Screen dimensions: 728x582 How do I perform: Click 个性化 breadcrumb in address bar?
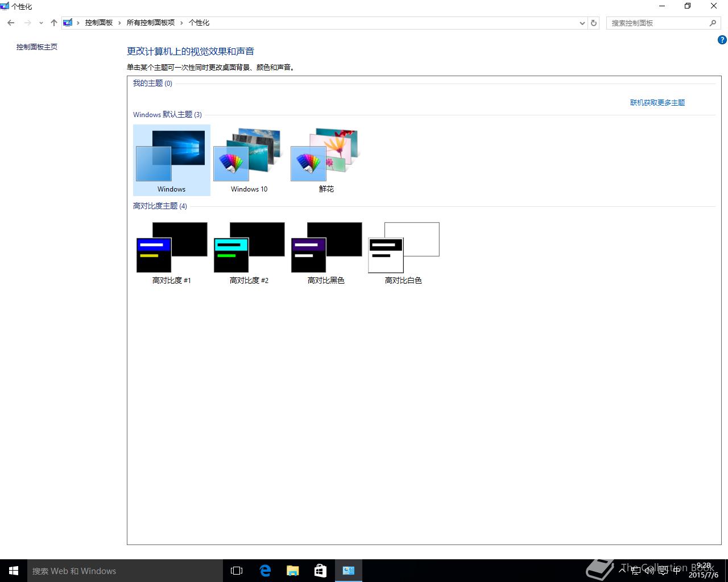(199, 23)
